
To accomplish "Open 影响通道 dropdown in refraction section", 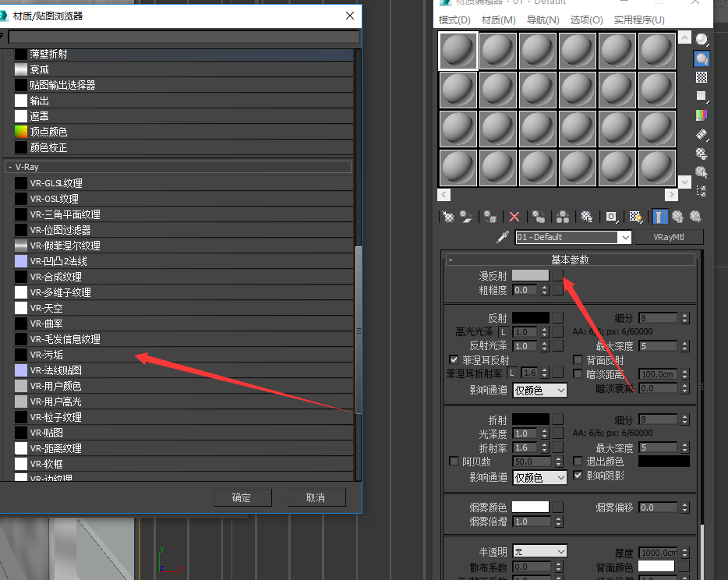I will (x=540, y=477).
